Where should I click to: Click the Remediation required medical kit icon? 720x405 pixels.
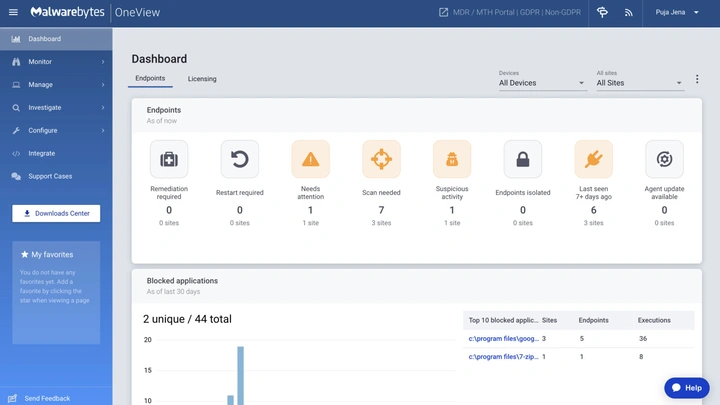pos(169,159)
